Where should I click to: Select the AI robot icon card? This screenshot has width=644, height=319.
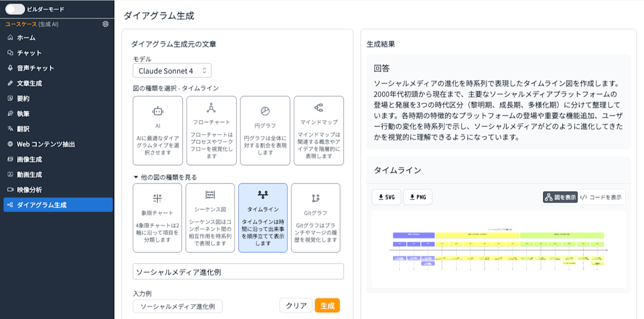[x=158, y=111]
